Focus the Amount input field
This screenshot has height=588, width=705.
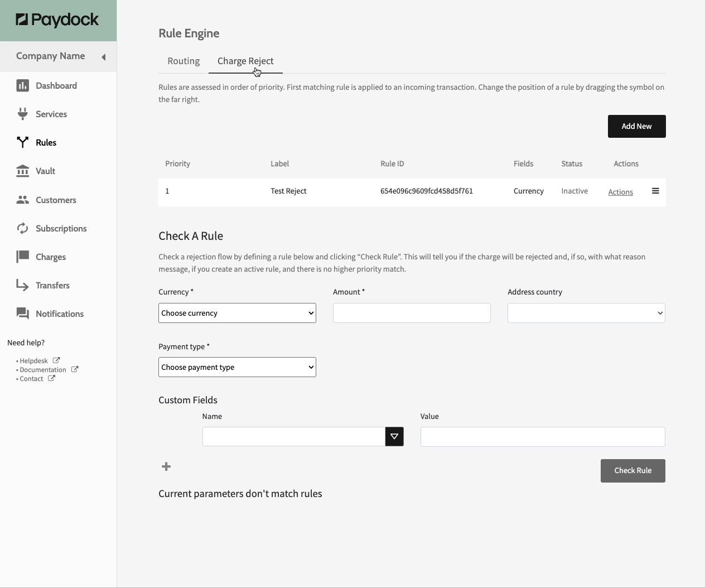click(x=412, y=313)
